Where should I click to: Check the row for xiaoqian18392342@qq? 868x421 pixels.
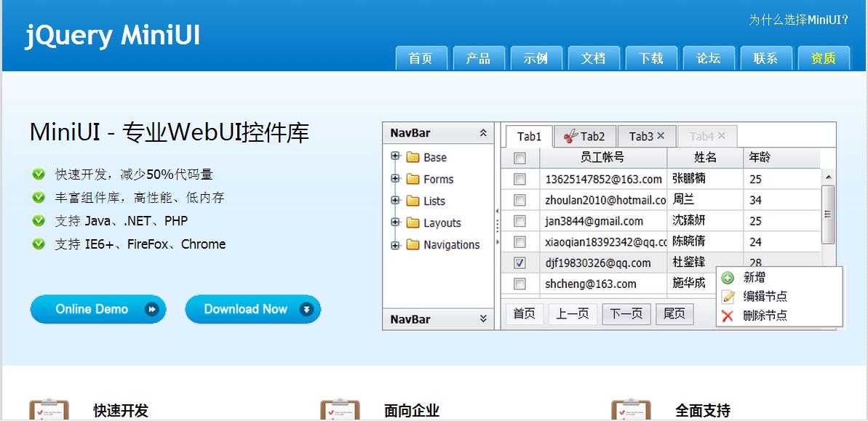tap(519, 241)
